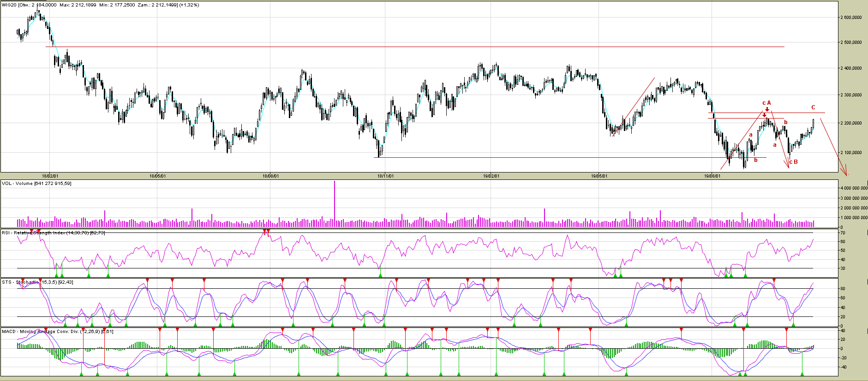Click the 19/05/01 date axis label

click(599, 176)
